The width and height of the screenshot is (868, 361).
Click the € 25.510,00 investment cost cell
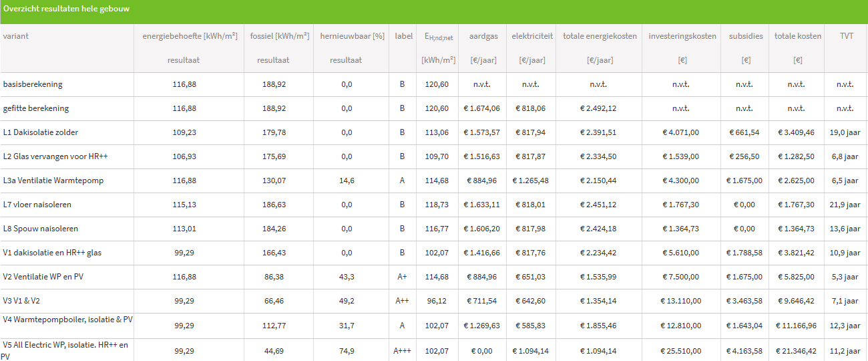[681, 350]
